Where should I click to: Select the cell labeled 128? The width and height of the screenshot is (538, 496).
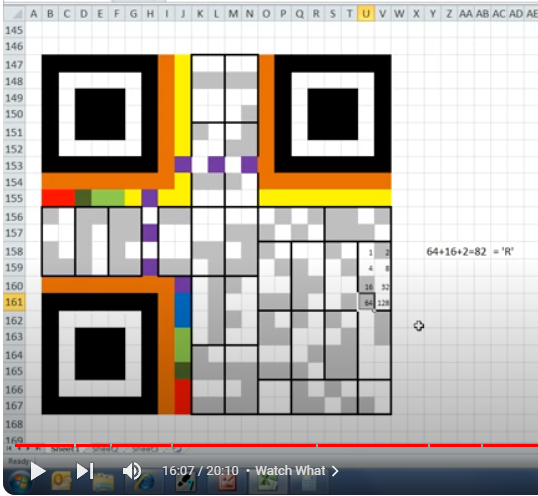click(x=383, y=302)
